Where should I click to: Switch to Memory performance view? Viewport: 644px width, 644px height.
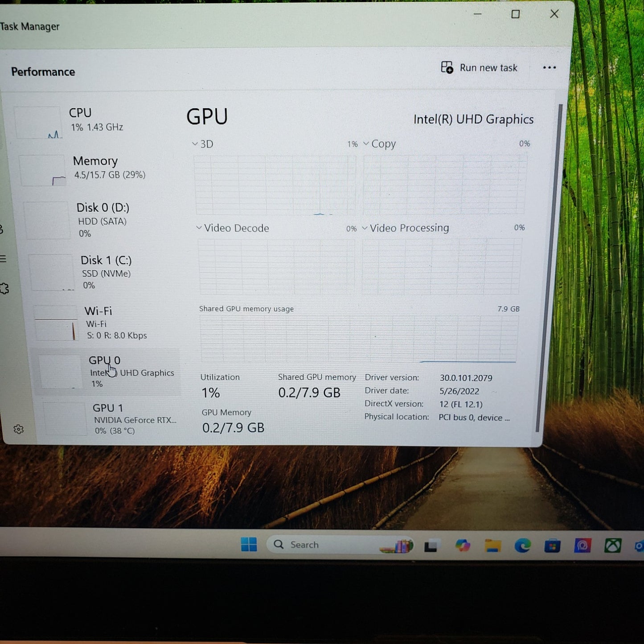98,168
